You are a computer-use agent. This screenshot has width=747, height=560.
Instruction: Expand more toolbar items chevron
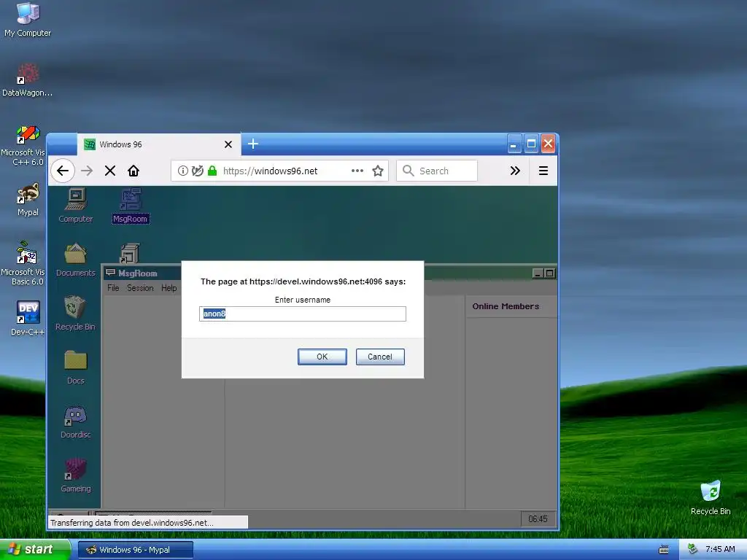point(515,171)
